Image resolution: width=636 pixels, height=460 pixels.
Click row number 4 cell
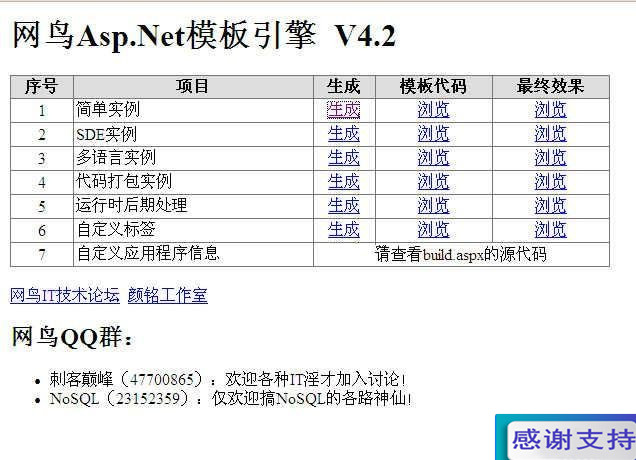click(x=42, y=182)
